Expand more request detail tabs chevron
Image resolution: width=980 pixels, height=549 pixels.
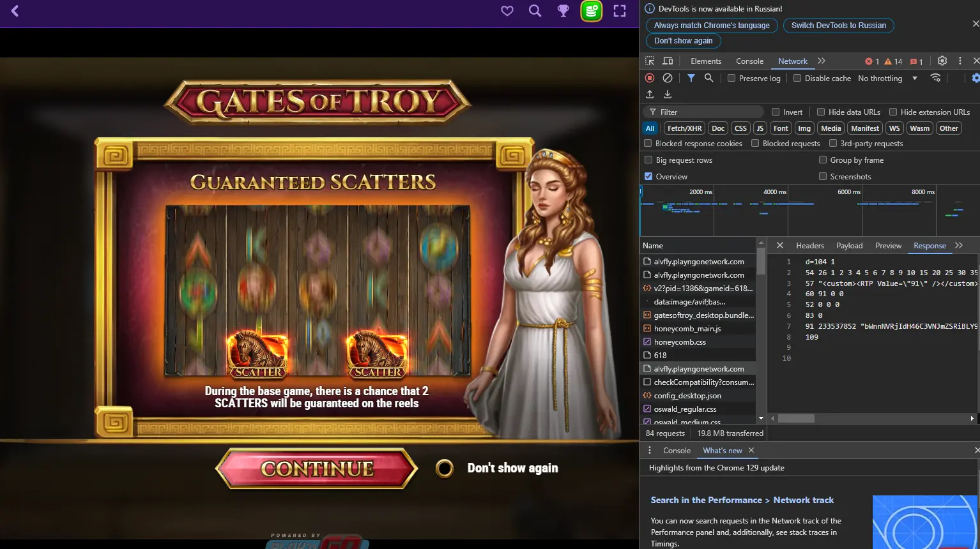pyautogui.click(x=959, y=245)
